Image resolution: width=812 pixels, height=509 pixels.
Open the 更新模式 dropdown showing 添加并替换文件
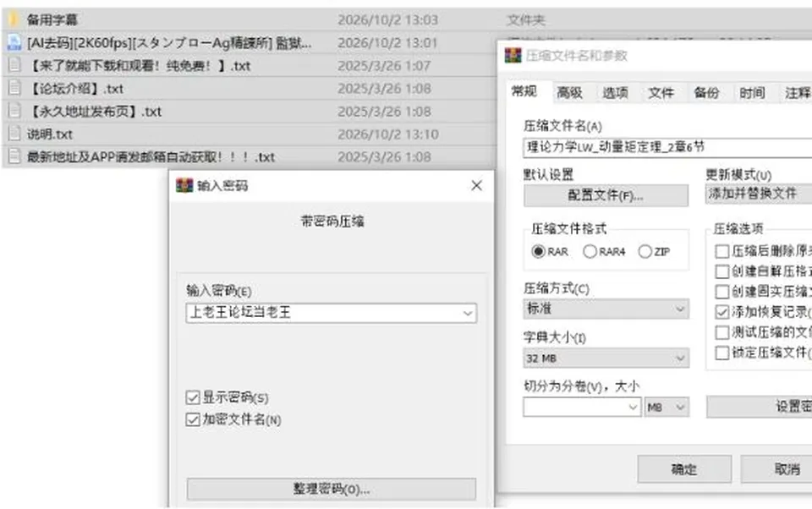point(759,194)
